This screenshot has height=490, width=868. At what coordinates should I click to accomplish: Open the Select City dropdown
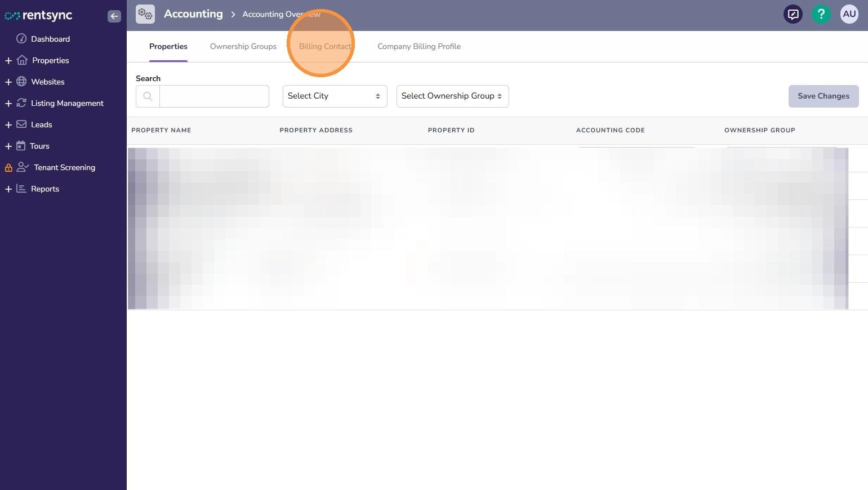(x=335, y=96)
